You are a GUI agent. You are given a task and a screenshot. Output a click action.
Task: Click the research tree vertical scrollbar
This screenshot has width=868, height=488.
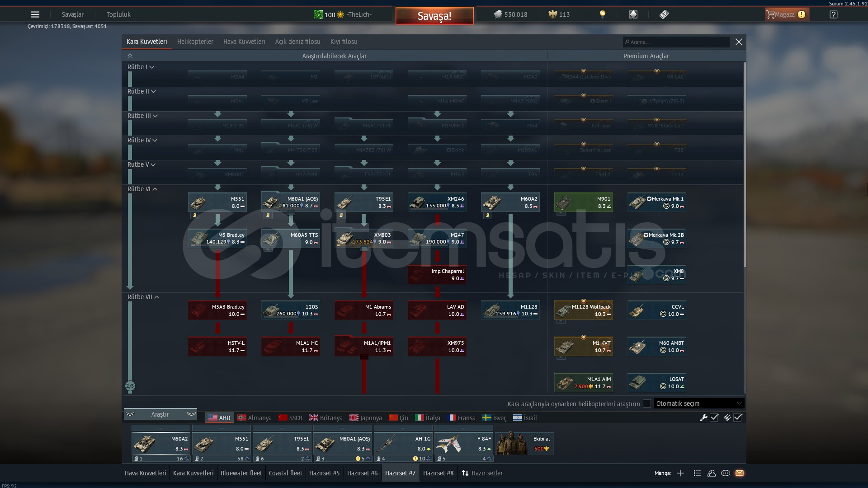click(744, 165)
